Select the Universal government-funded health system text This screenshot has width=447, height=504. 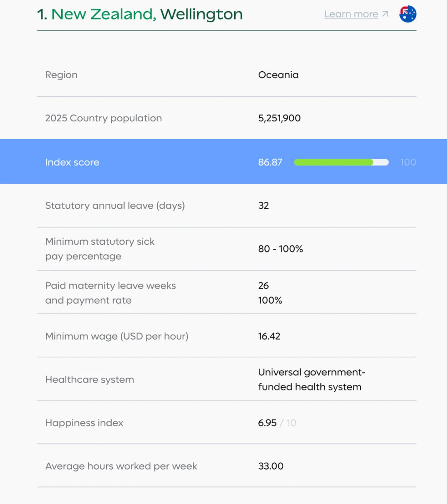[311, 379]
